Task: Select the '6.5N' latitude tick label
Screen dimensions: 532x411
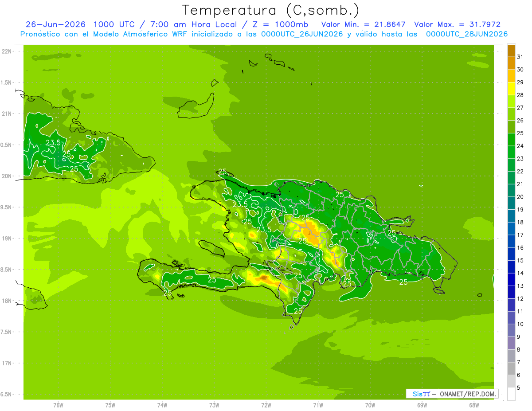Action: coord(7,394)
